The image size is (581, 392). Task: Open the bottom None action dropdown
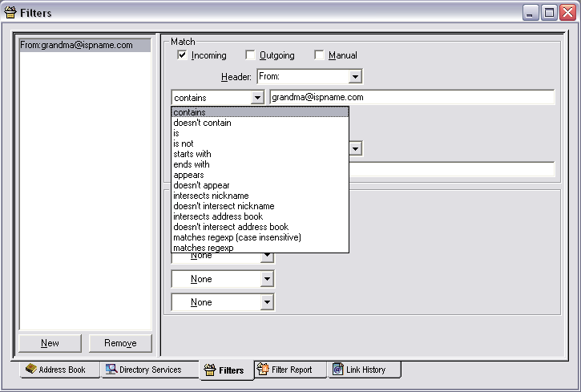[x=267, y=303]
